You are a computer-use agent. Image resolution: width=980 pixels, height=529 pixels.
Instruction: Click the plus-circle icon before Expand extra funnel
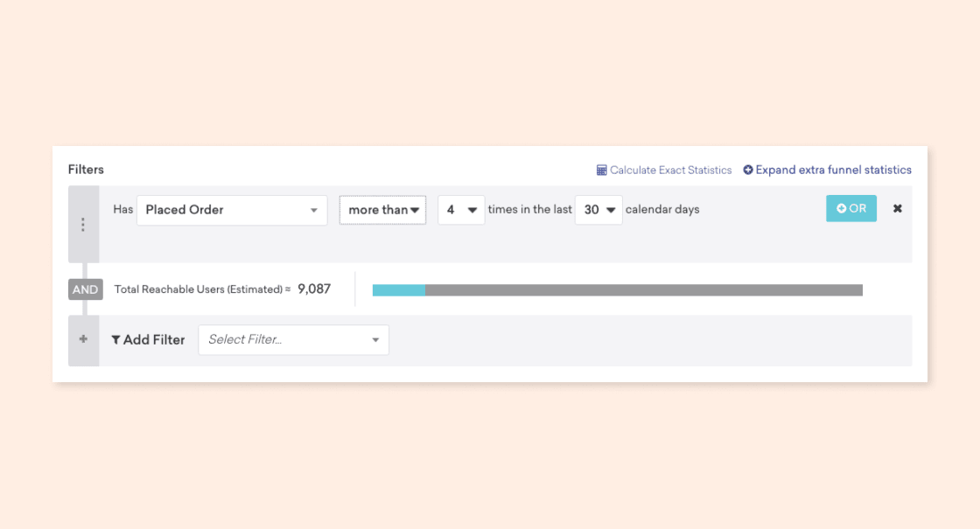pos(748,170)
